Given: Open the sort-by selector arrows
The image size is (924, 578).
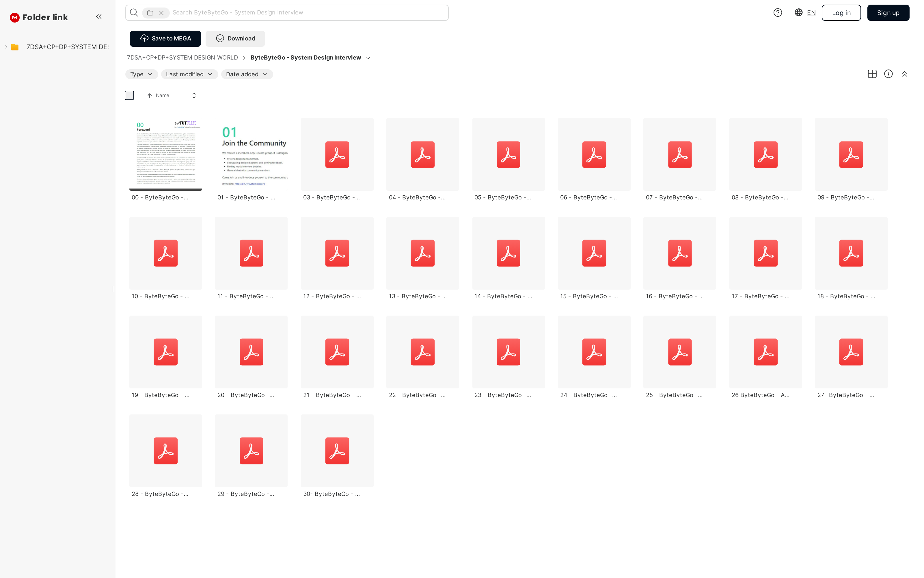Looking at the screenshot, I should [194, 96].
